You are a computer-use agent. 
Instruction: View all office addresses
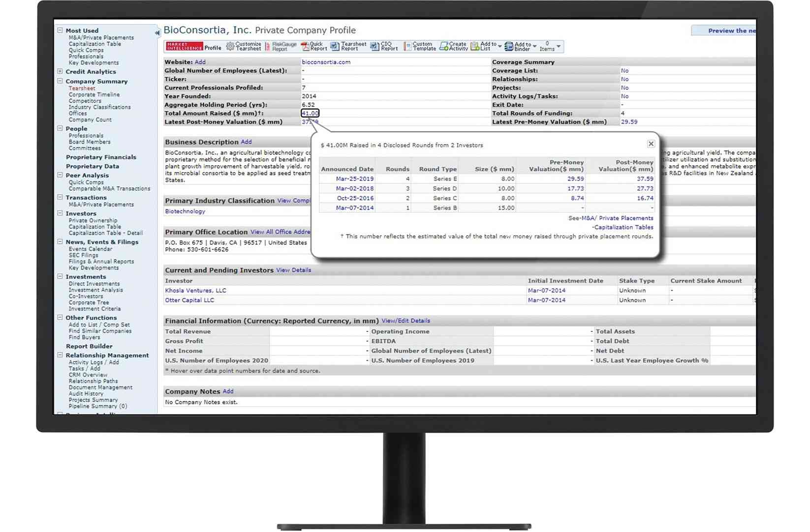pyautogui.click(x=280, y=232)
